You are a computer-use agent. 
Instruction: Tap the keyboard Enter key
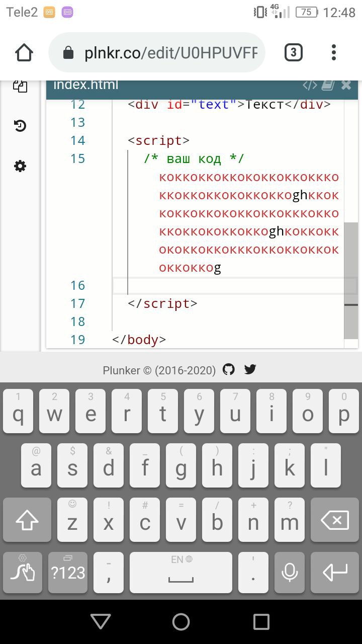(x=335, y=573)
